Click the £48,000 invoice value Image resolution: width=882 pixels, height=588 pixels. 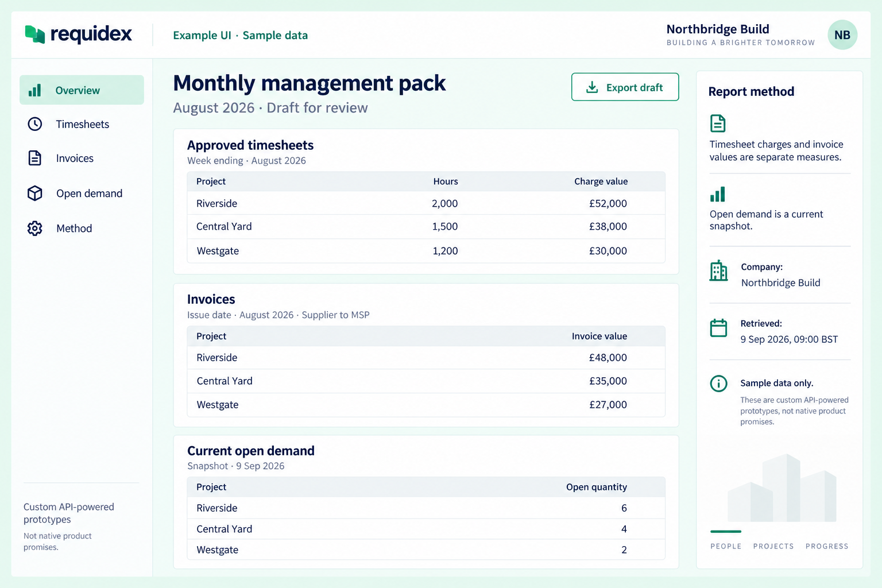608,358
